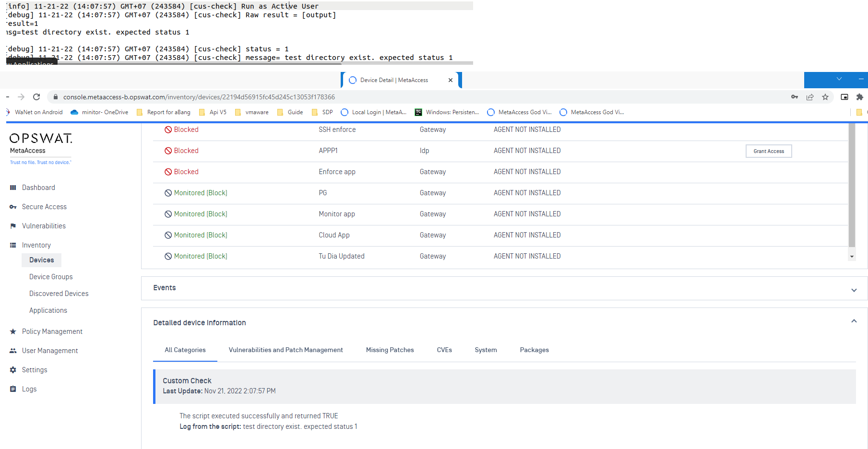868x449 pixels.
Task: Click the Secure Access key icon
Action: [13, 207]
